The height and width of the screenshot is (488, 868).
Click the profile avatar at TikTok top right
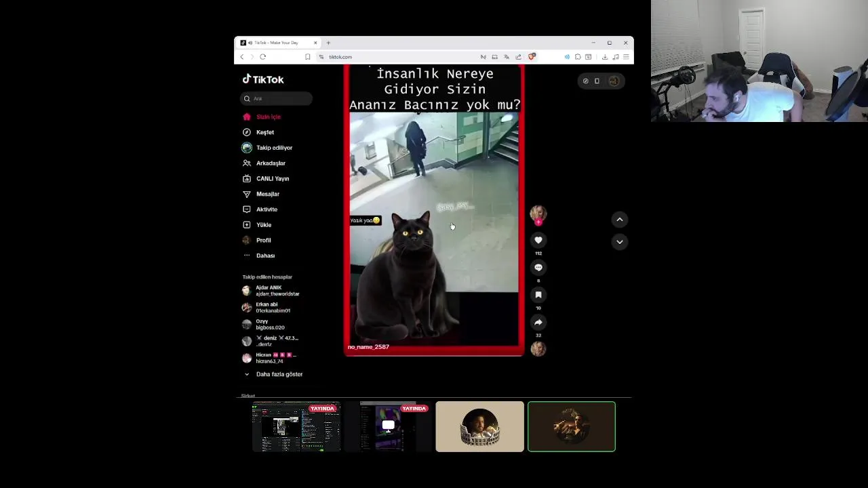tap(614, 81)
